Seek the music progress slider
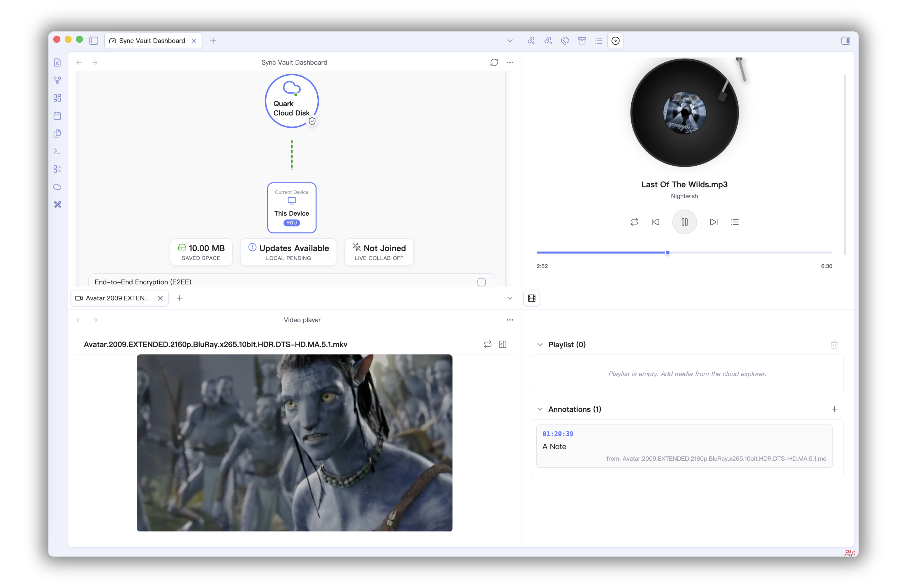 tap(684, 253)
